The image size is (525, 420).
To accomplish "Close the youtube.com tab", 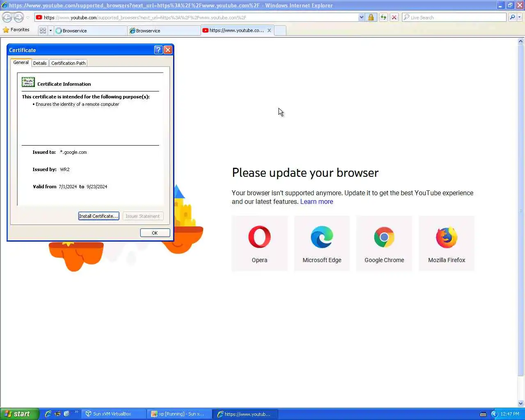I will [x=269, y=30].
